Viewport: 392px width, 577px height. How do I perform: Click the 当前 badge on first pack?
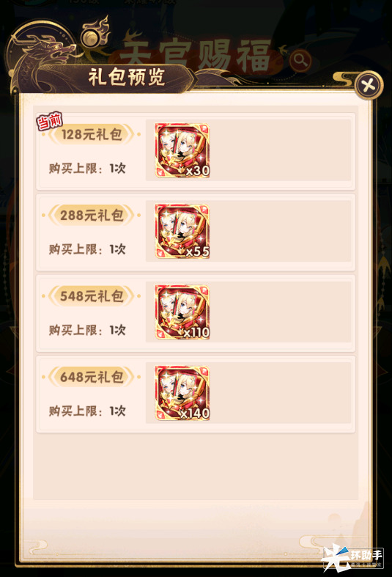pyautogui.click(x=49, y=121)
